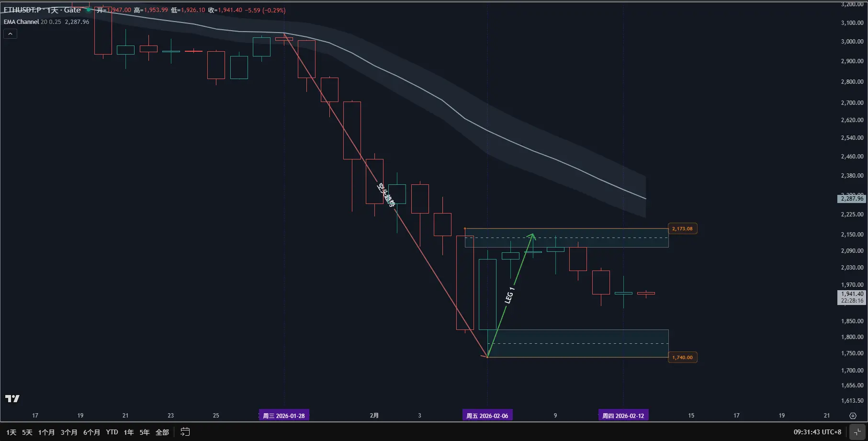
Task: Select the 空头趋势 trend line label
Action: click(x=386, y=195)
